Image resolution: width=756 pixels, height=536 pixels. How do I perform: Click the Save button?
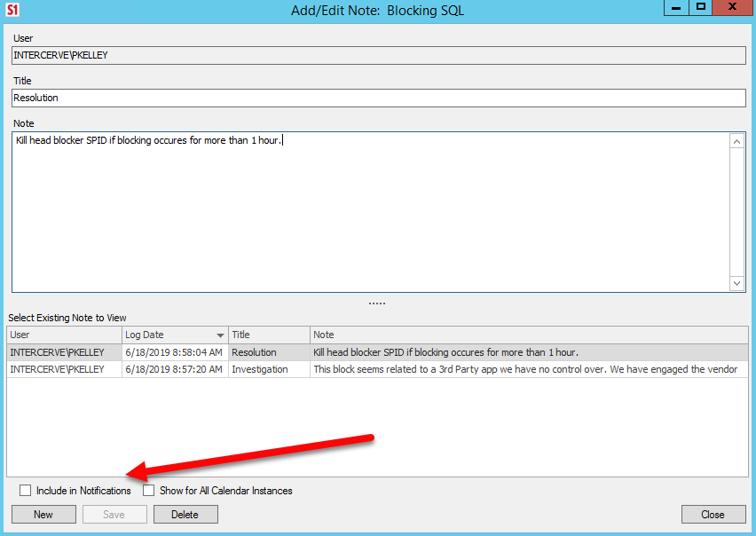[114, 515]
